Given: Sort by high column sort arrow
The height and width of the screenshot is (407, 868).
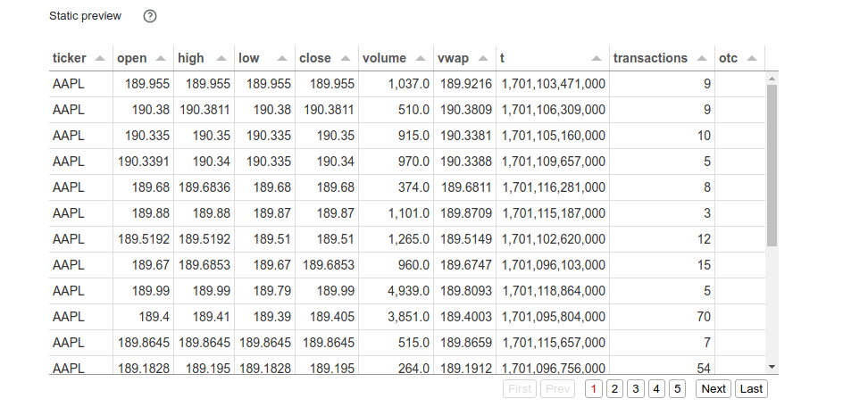Looking at the screenshot, I should pos(220,58).
